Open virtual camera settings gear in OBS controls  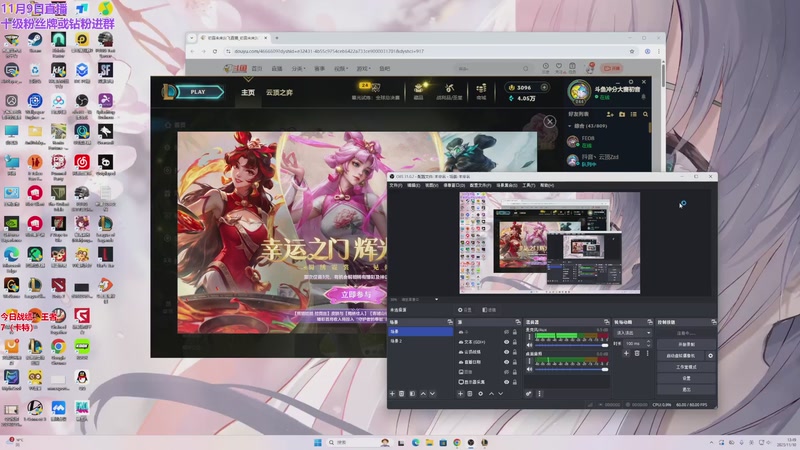(x=710, y=356)
